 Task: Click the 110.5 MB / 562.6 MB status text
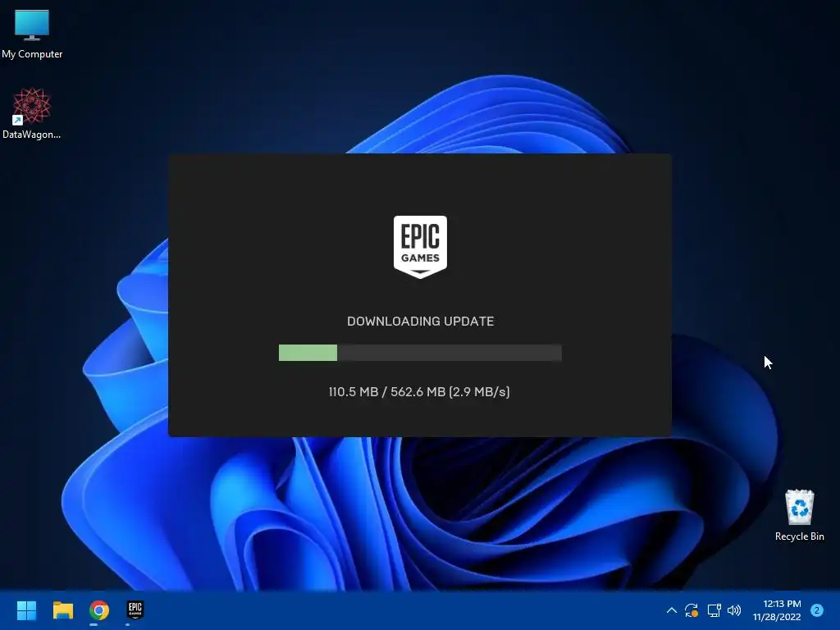tap(419, 391)
